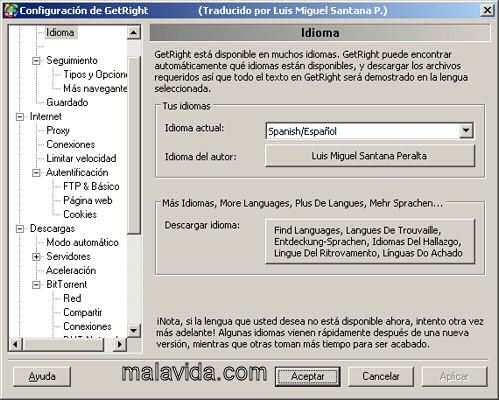Collapse the Autentificación tree node

(x=36, y=173)
